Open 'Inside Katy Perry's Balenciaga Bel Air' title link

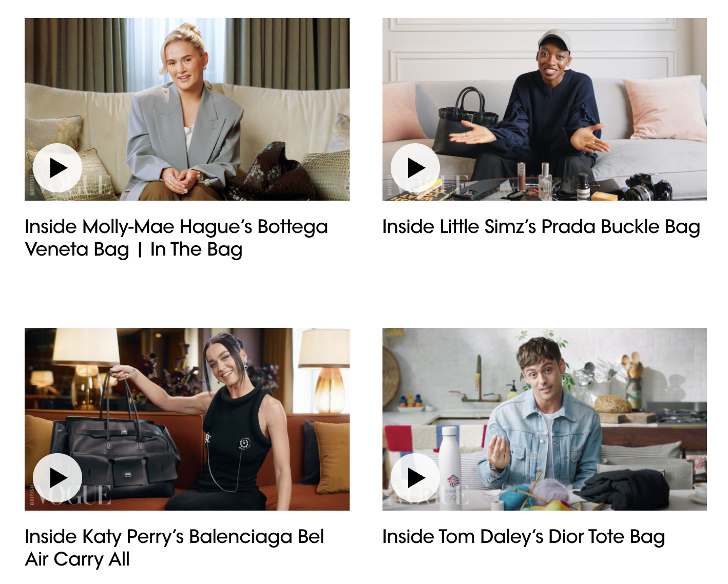[175, 548]
